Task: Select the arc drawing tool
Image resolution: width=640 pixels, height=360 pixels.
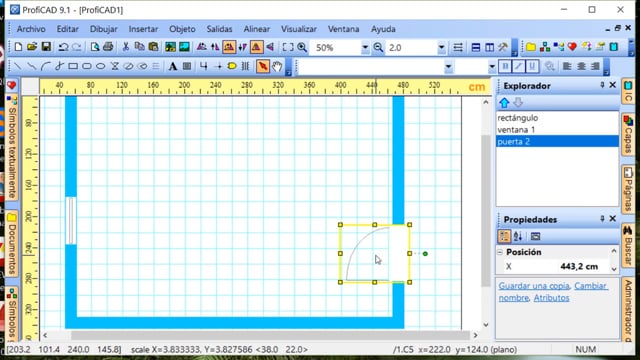Action: [x=45, y=66]
